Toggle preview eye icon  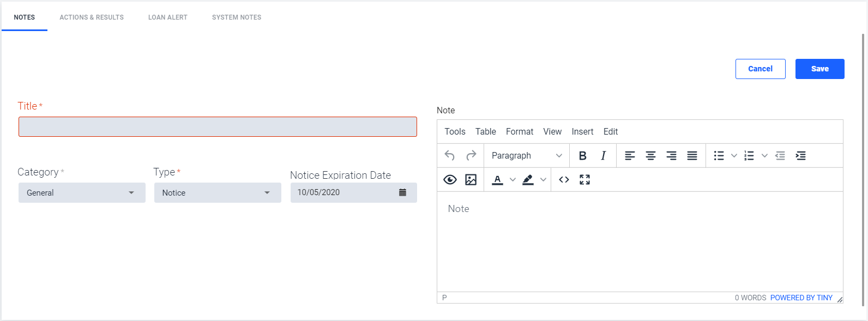(x=450, y=180)
